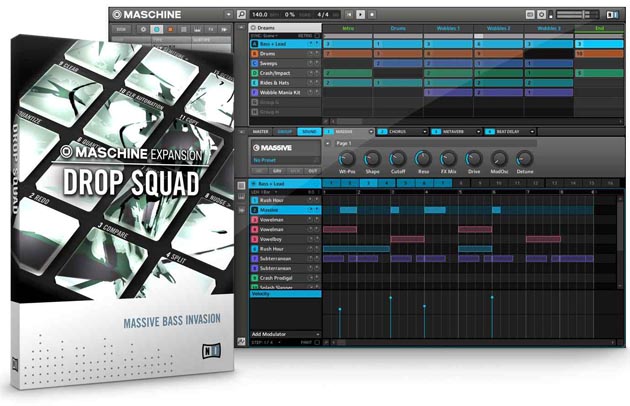Click the record button in transport
Viewport: 630px width, 406px height.
click(372, 14)
